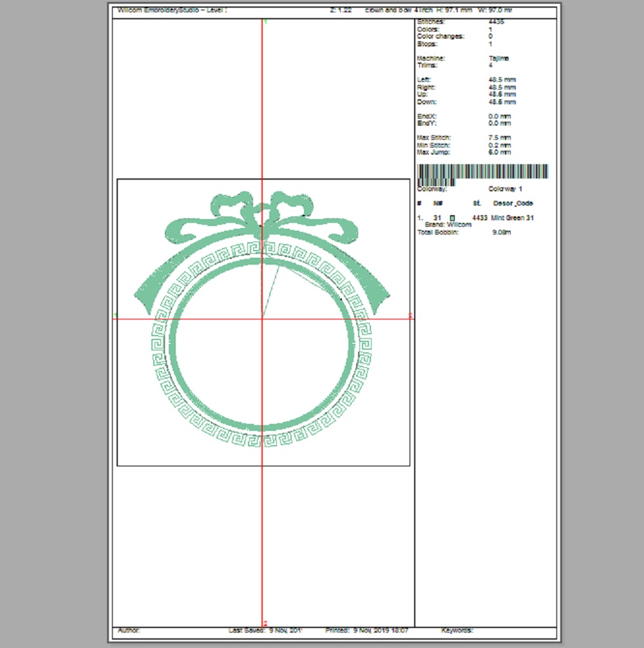Click the Greek key border at bottom
Screen dimensions: 644x648
(x=263, y=440)
